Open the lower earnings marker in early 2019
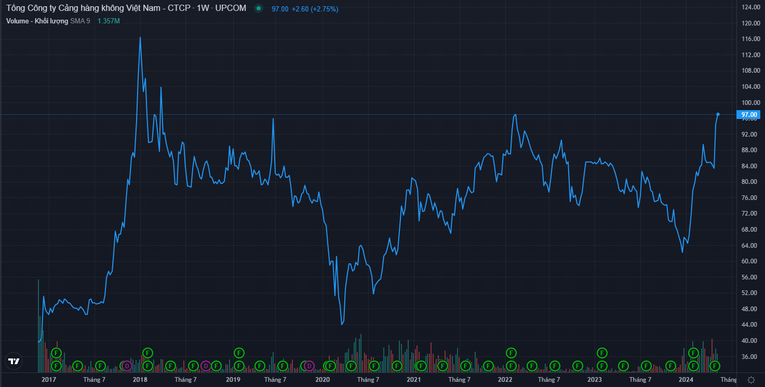 point(239,366)
